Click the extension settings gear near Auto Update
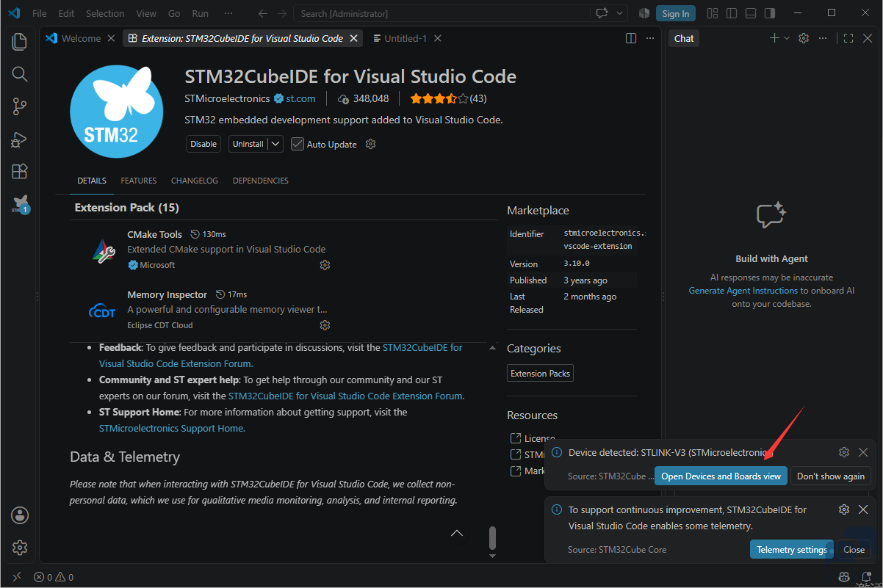The image size is (883, 588). coord(371,144)
